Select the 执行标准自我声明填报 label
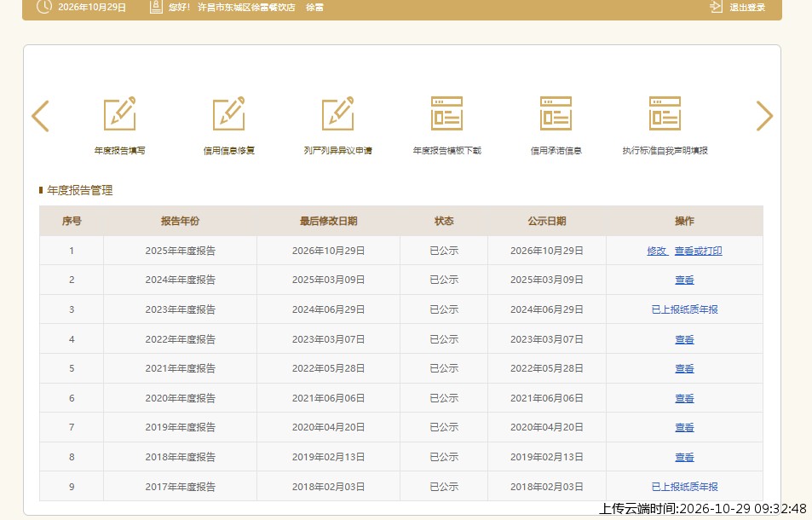This screenshot has height=520, width=812. point(665,151)
